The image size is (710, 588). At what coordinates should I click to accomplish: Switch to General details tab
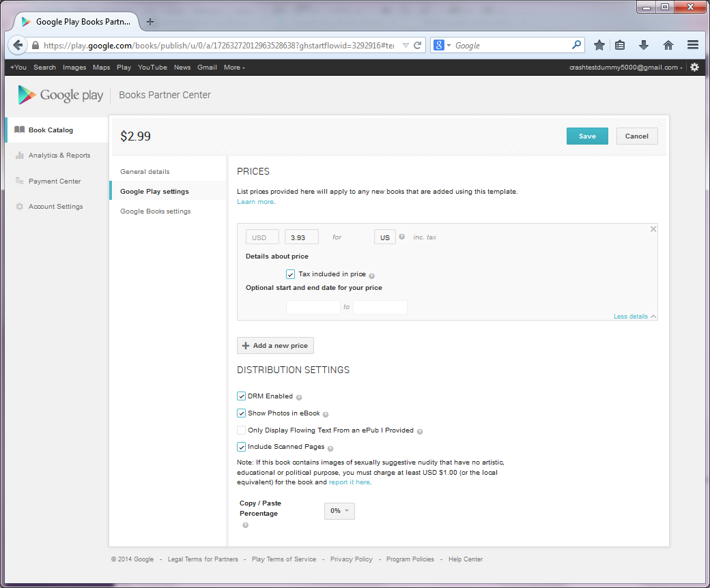click(x=145, y=171)
